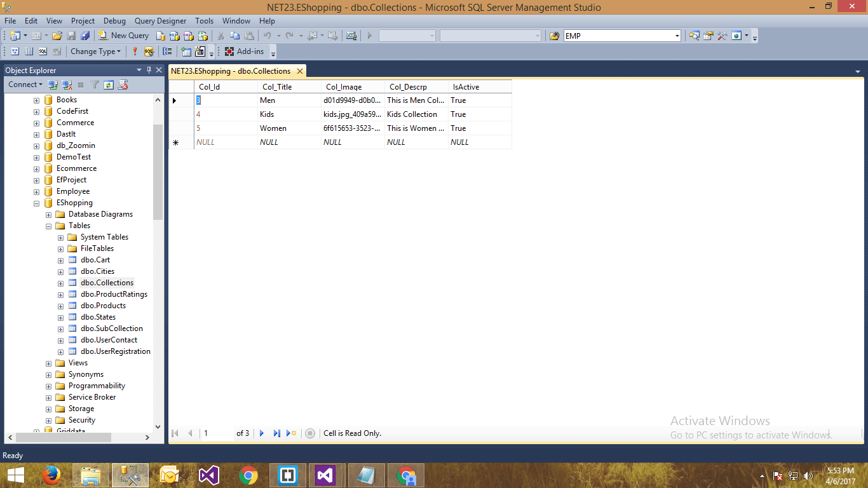Open the EMP find combo box dropdown
The height and width of the screenshot is (488, 868).
[x=677, y=36]
